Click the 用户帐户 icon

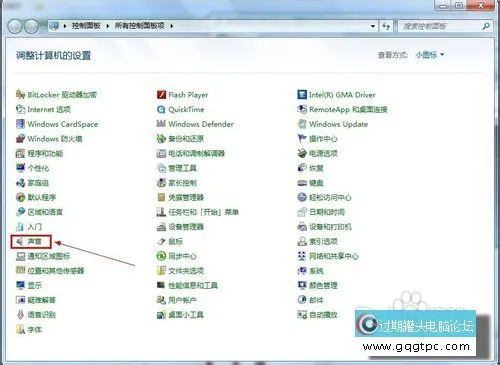point(161,300)
